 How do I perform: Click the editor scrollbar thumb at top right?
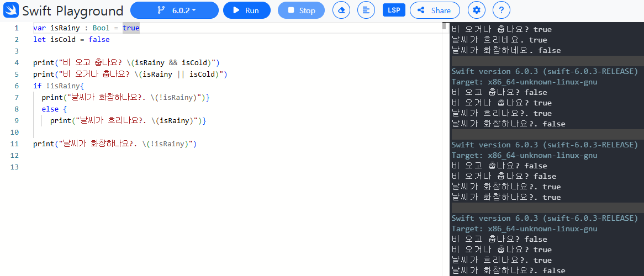[x=444, y=26]
